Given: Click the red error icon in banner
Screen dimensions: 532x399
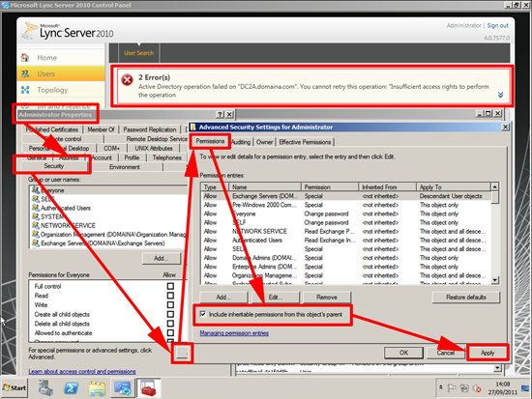Looking at the screenshot, I should [128, 80].
